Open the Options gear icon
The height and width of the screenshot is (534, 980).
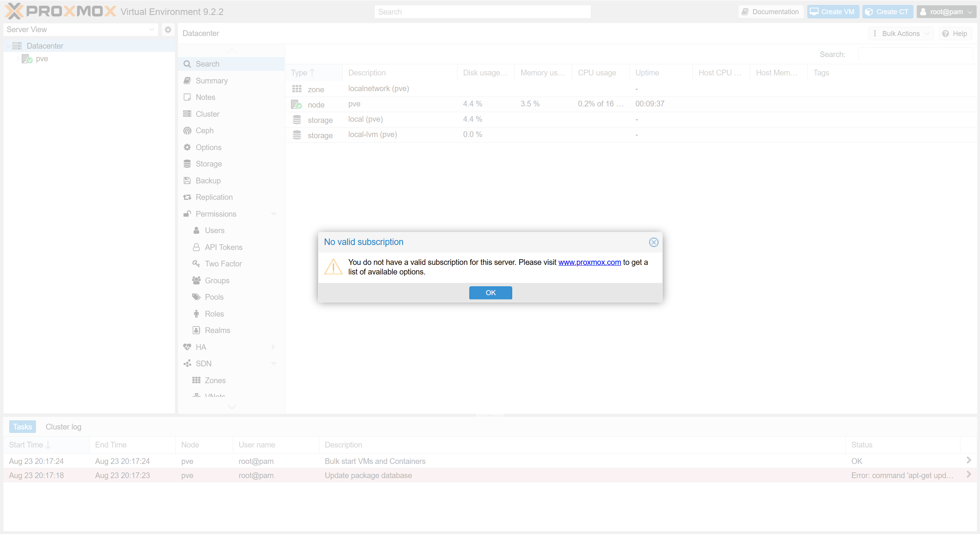click(x=187, y=147)
